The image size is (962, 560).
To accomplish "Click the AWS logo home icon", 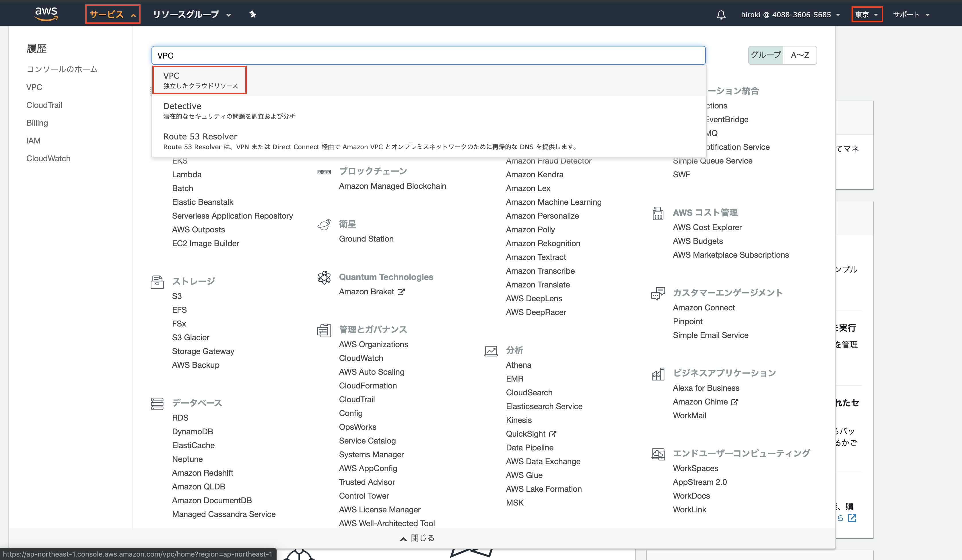I will coord(46,14).
